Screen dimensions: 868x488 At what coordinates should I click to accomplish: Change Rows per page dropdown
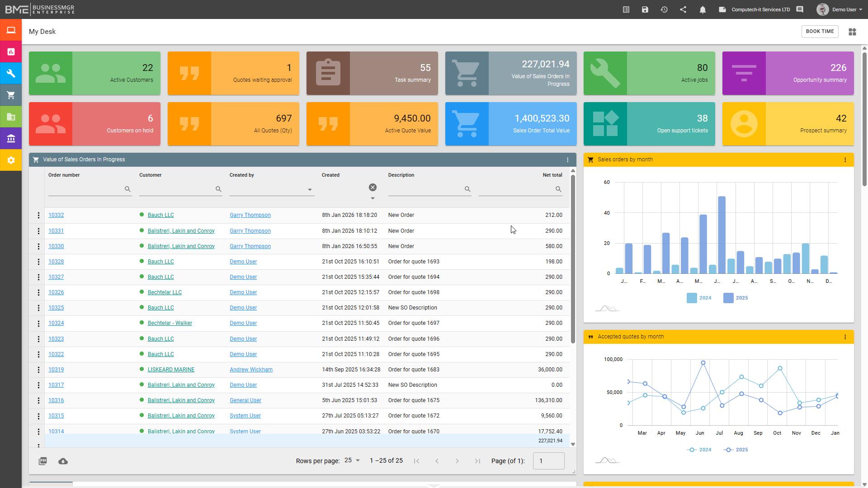coord(352,460)
